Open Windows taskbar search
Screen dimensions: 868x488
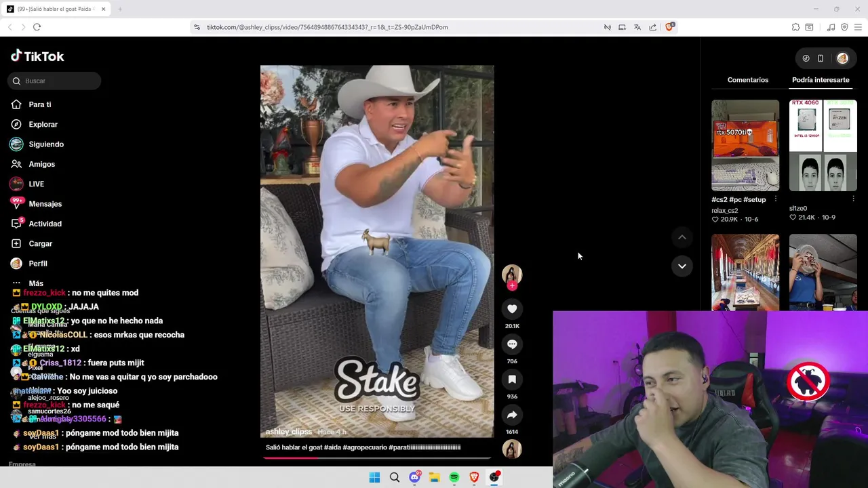tap(395, 478)
